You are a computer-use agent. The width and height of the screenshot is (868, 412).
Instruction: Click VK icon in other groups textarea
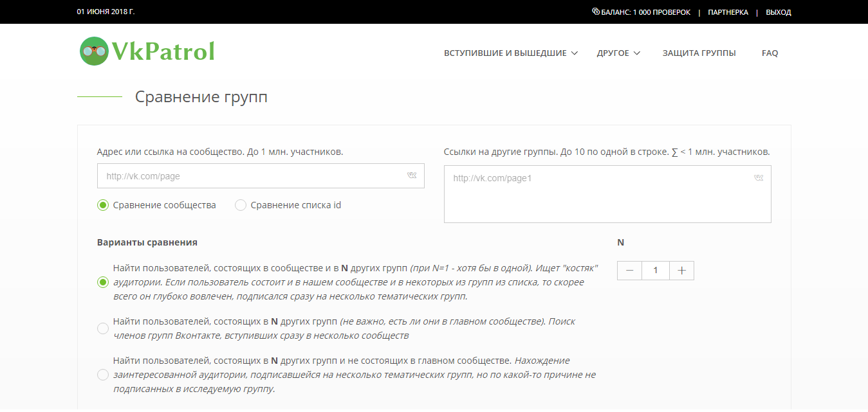click(759, 178)
